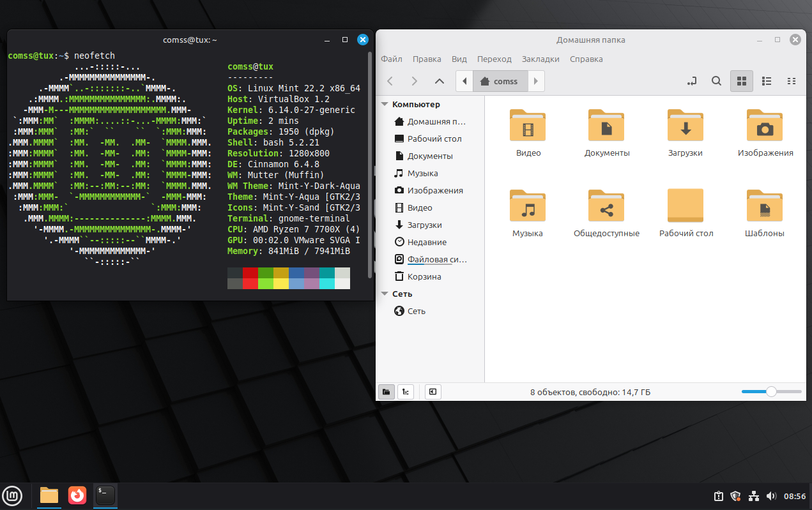Collapse the Компьютер sidebar section
Image resolution: width=812 pixels, height=510 pixels.
click(385, 104)
